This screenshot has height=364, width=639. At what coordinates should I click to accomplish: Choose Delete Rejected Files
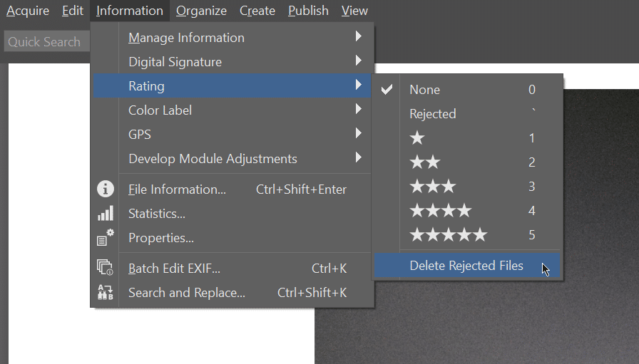click(x=467, y=266)
